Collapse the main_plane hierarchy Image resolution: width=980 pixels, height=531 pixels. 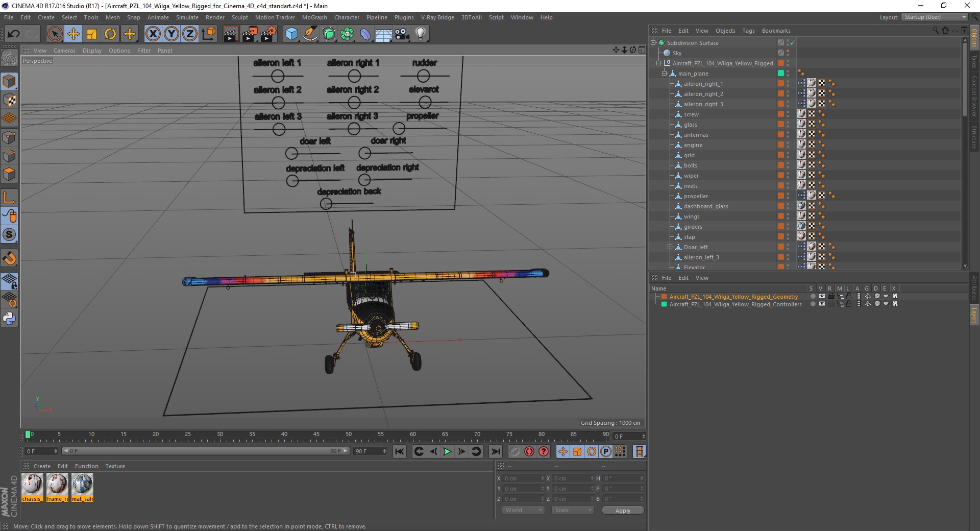(664, 74)
